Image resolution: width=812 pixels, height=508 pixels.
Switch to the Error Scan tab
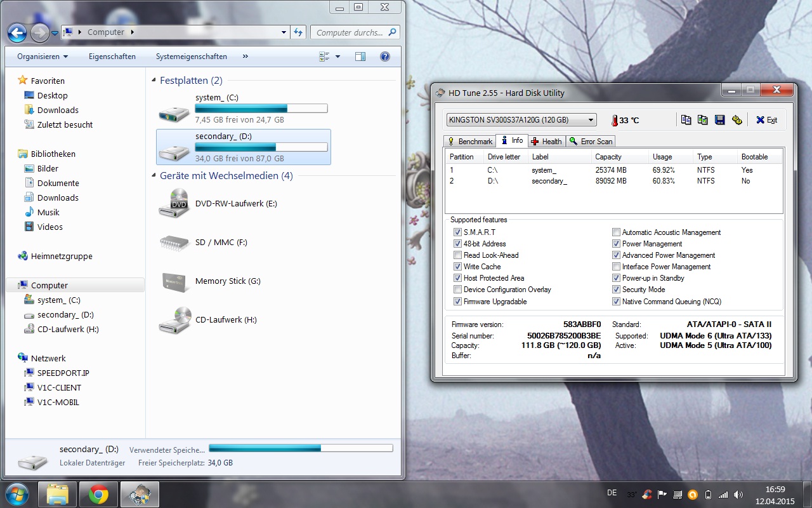pyautogui.click(x=591, y=141)
